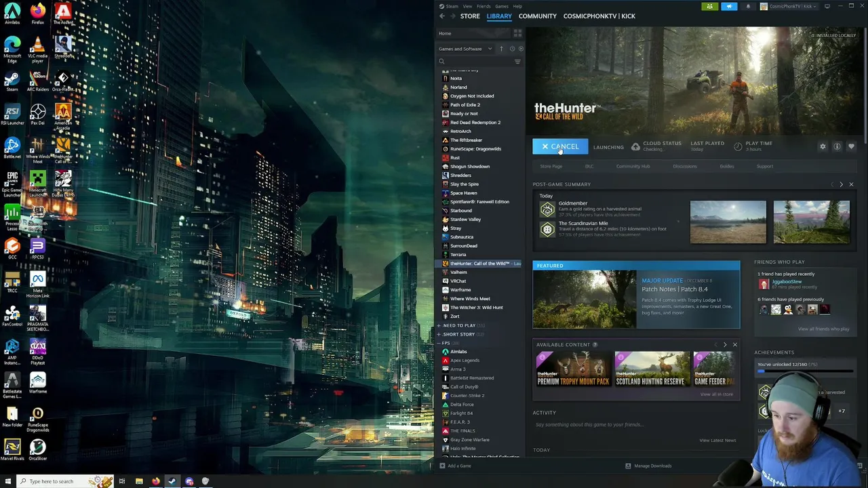Switch to the STORE tab
Screen dimensions: 868x488
click(470, 16)
